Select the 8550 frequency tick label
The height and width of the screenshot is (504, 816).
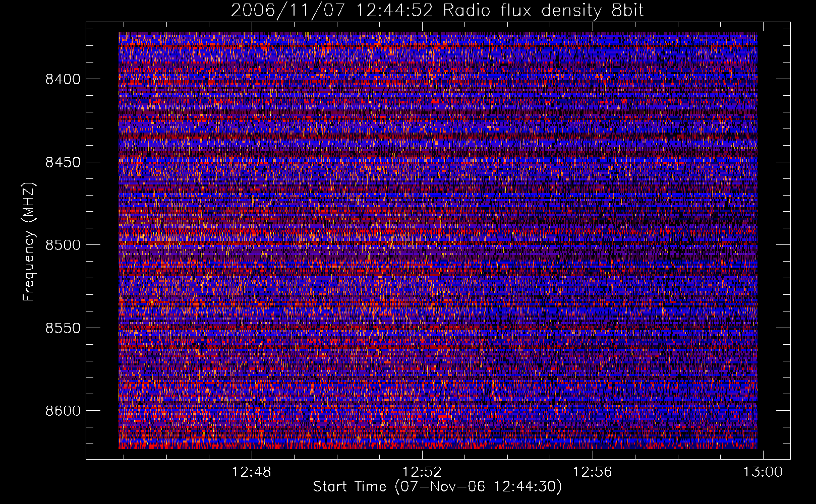pyautogui.click(x=63, y=328)
